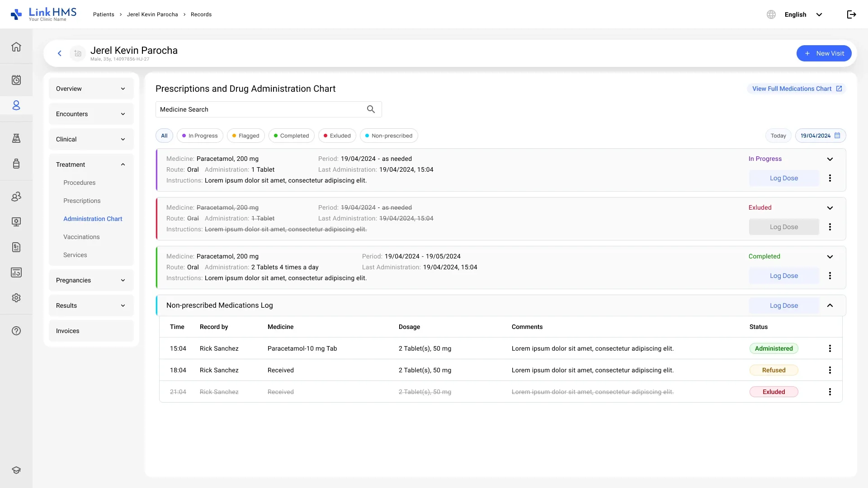Open more options for Completed prescription
Viewport: 868px width, 488px height.
click(x=830, y=276)
